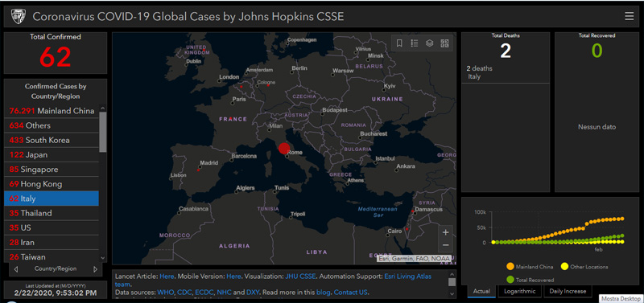Toggle Total Recovered series in chart legend
644x303 pixels.
tap(530, 280)
